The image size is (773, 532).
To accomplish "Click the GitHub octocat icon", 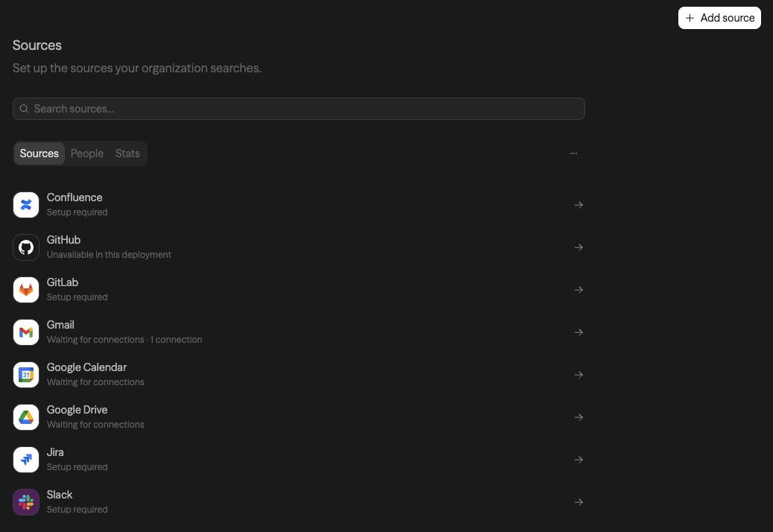I will [26, 247].
